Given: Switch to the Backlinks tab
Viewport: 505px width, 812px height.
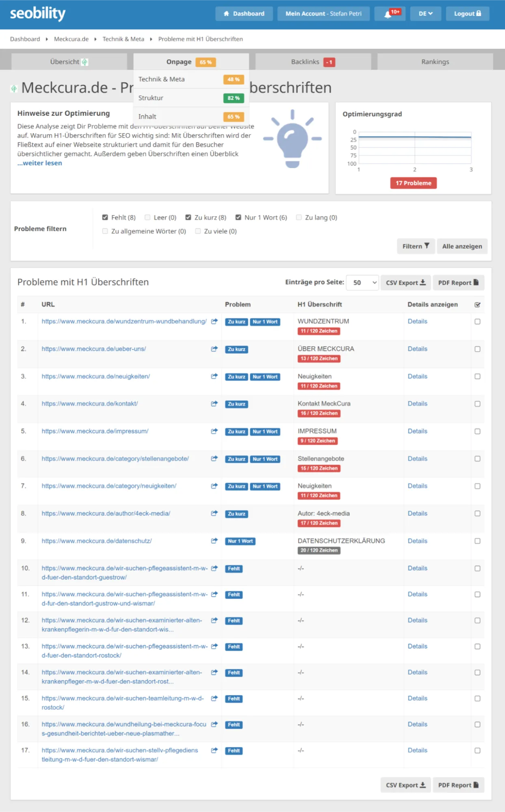Looking at the screenshot, I should 313,62.
